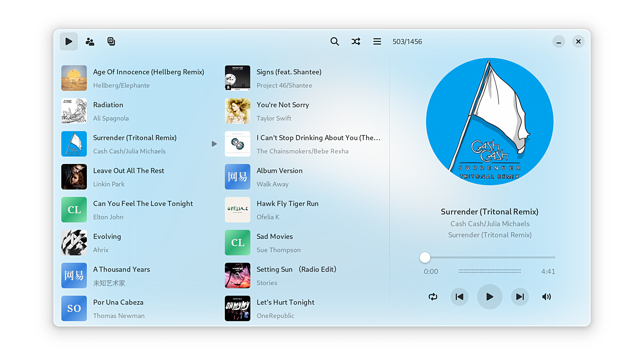Toggle the repeat mode button
This screenshot has width=644, height=362.
[433, 297]
